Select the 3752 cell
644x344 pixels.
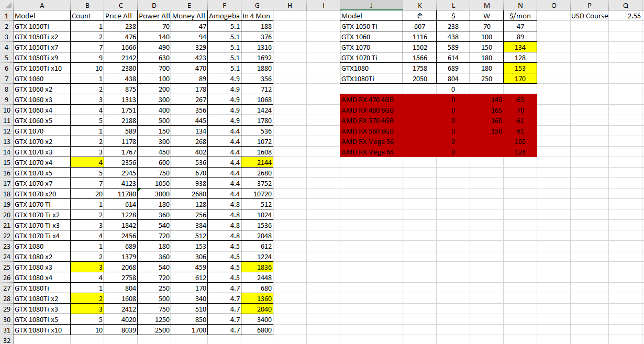pos(257,183)
